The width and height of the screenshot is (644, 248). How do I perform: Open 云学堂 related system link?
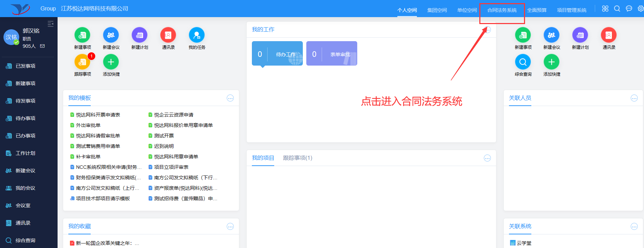pos(524,243)
